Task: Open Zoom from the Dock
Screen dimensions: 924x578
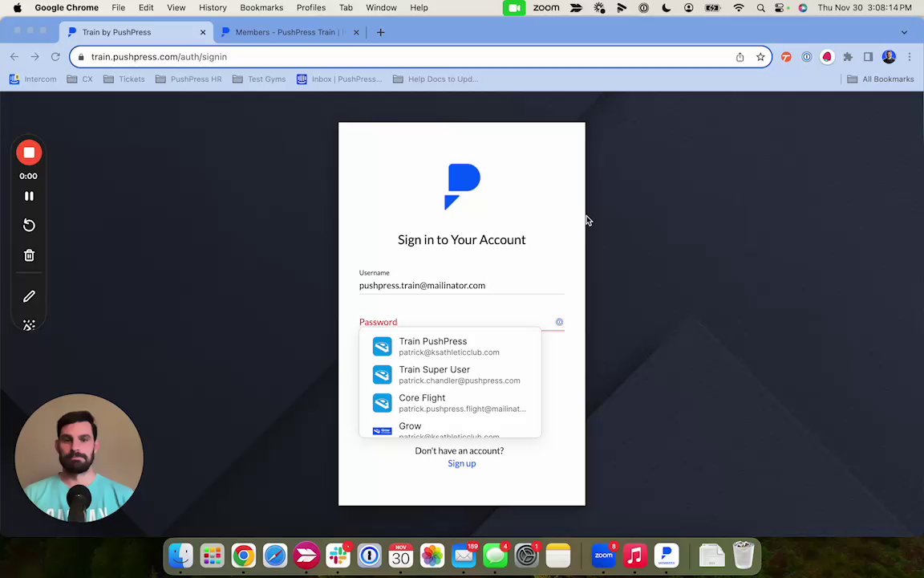Action: (603, 555)
